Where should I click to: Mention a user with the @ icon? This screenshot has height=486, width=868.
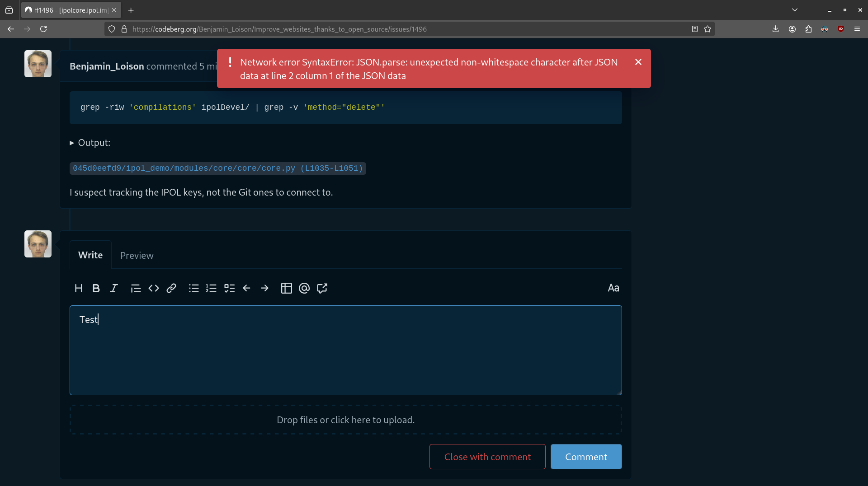click(x=304, y=288)
